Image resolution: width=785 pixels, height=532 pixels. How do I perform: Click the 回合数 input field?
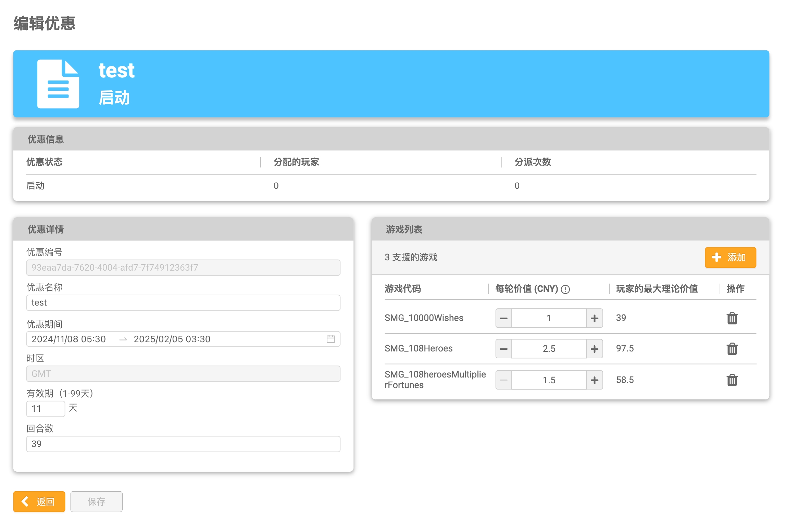pyautogui.click(x=183, y=444)
